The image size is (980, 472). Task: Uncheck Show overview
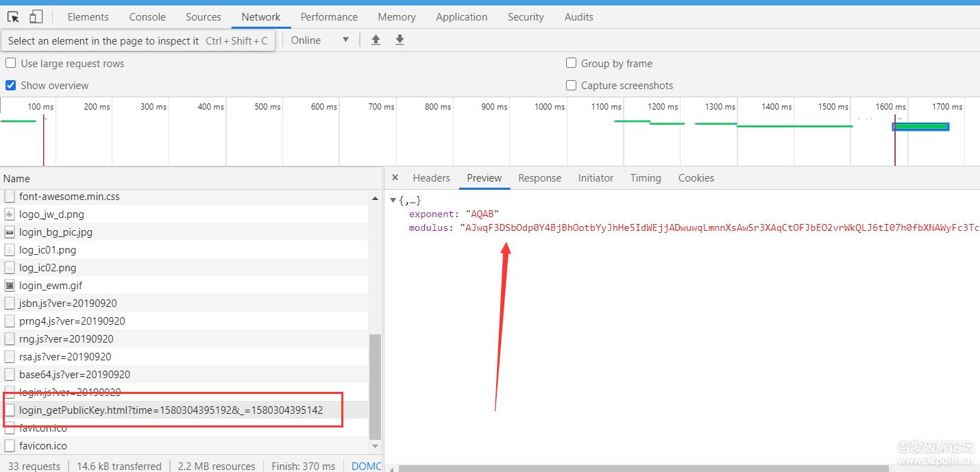click(9, 85)
